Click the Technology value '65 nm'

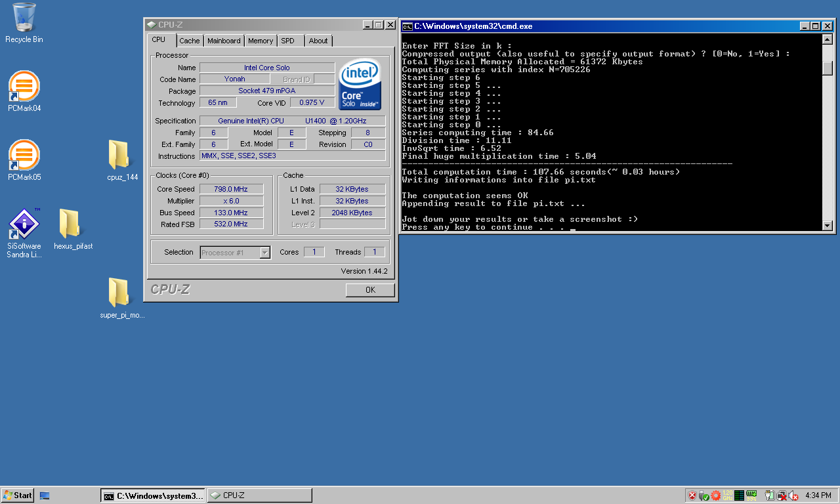point(218,102)
